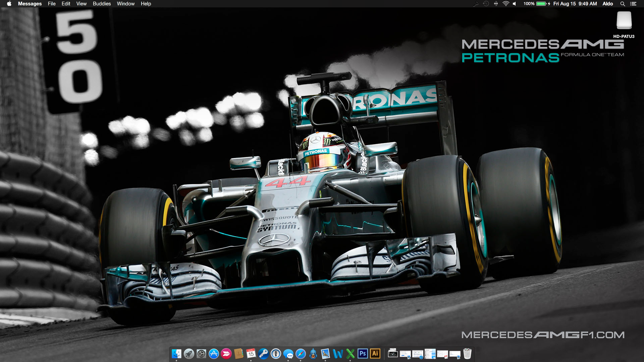Open the pink Skitch icon in Dock
This screenshot has height=362, width=644.
point(226,354)
